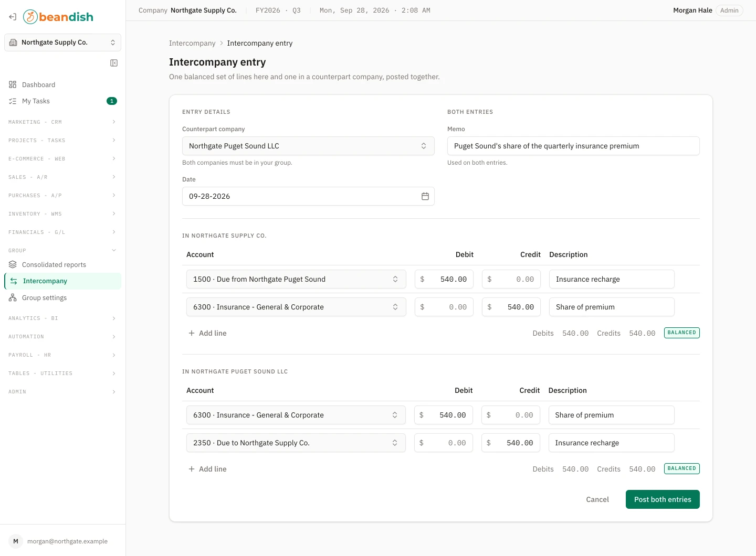The height and width of the screenshot is (556, 756).
Task: Open the 2350 Due to Northgate Supply Co. account selector
Action: tap(296, 443)
